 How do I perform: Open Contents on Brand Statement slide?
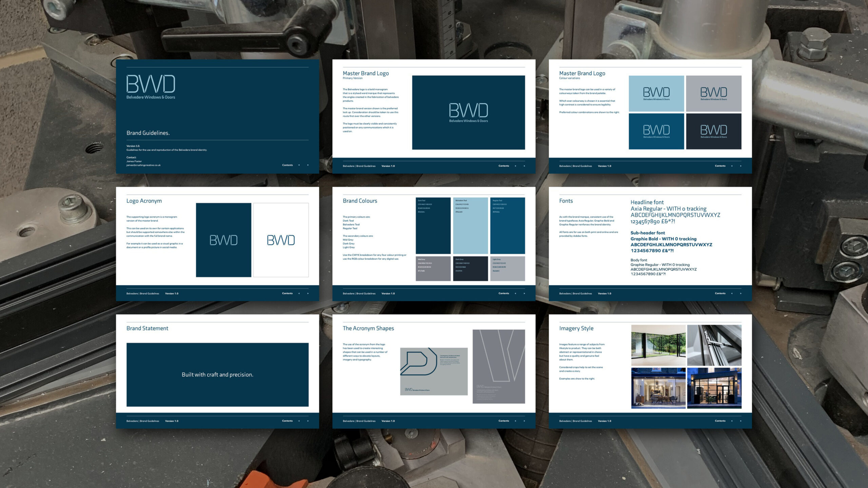(287, 421)
